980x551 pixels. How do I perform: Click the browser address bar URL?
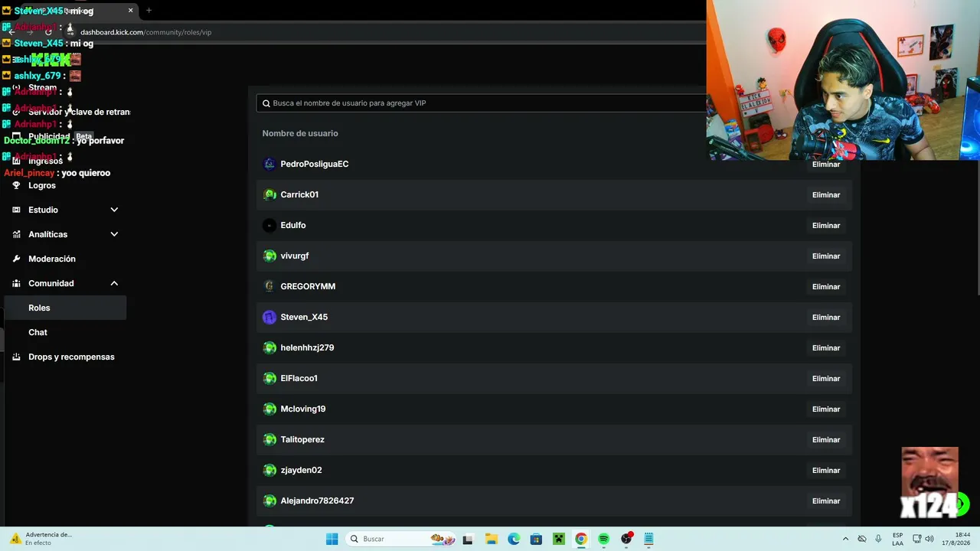[x=145, y=32]
